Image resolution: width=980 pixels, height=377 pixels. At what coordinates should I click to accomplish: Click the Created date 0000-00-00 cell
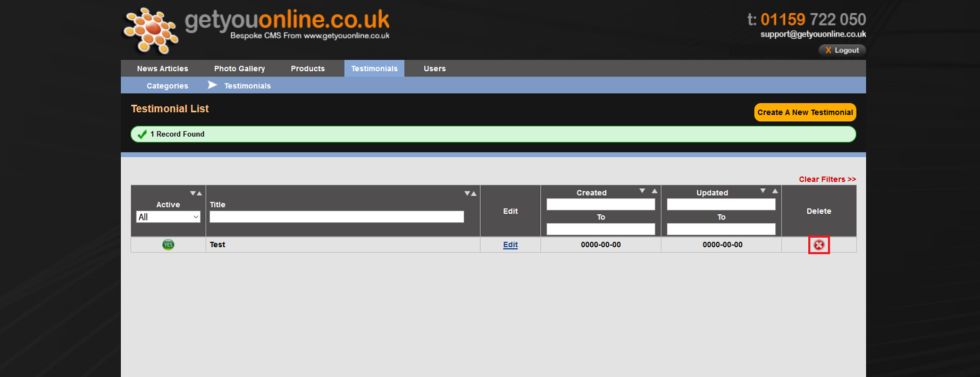(601, 245)
